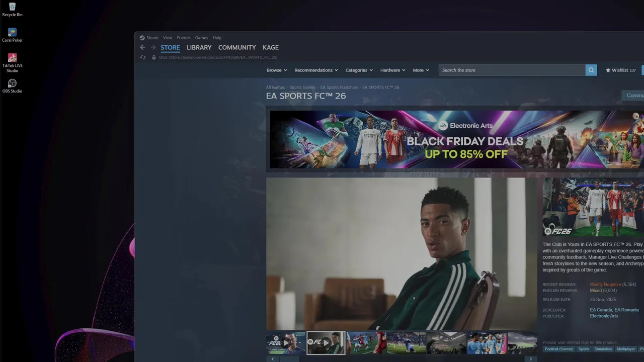The height and width of the screenshot is (362, 644).
Task: Click the Football (Soccer) tag
Action: [558, 349]
